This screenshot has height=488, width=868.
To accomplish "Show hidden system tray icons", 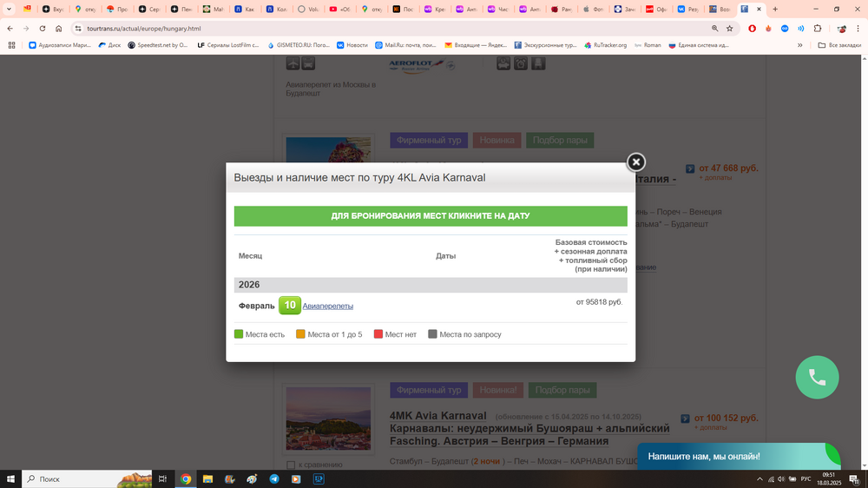I will (760, 478).
